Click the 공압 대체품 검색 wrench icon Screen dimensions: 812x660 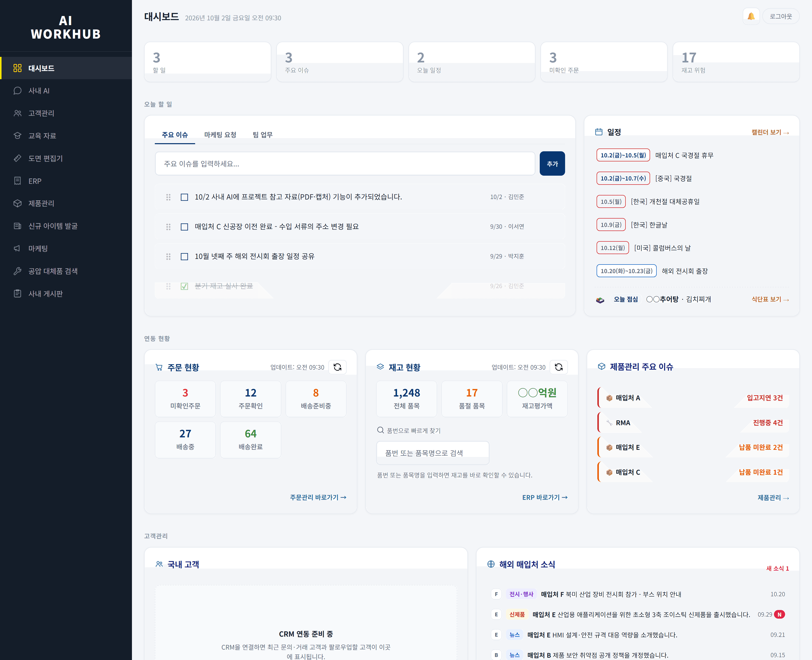coord(18,271)
